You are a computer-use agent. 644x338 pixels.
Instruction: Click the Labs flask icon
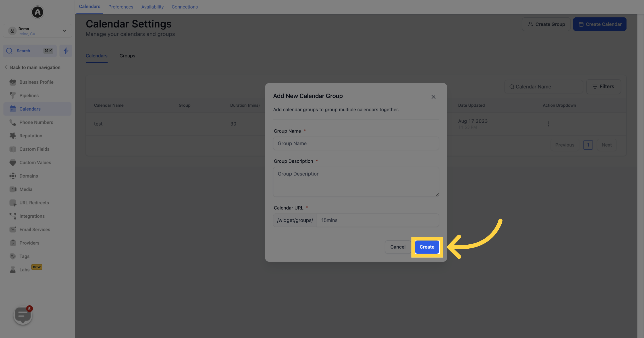point(13,270)
